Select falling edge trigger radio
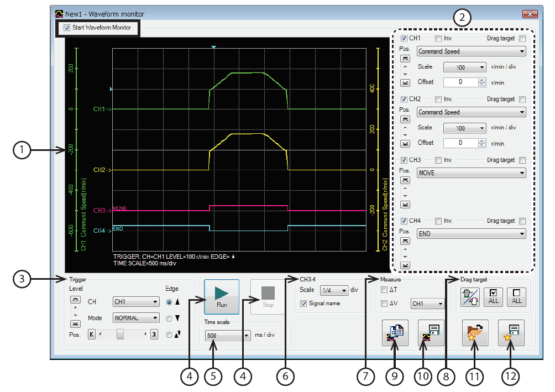This screenshot has width=555, height=392. click(x=169, y=318)
